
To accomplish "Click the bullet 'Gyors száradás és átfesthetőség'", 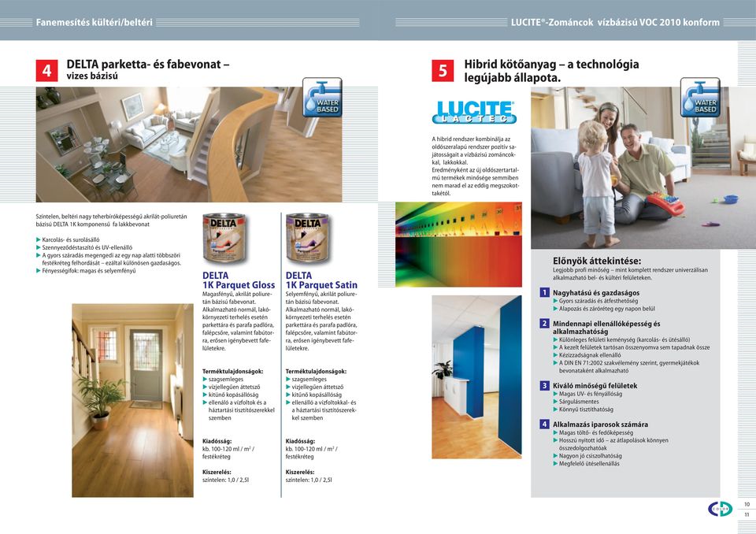I will click(598, 301).
